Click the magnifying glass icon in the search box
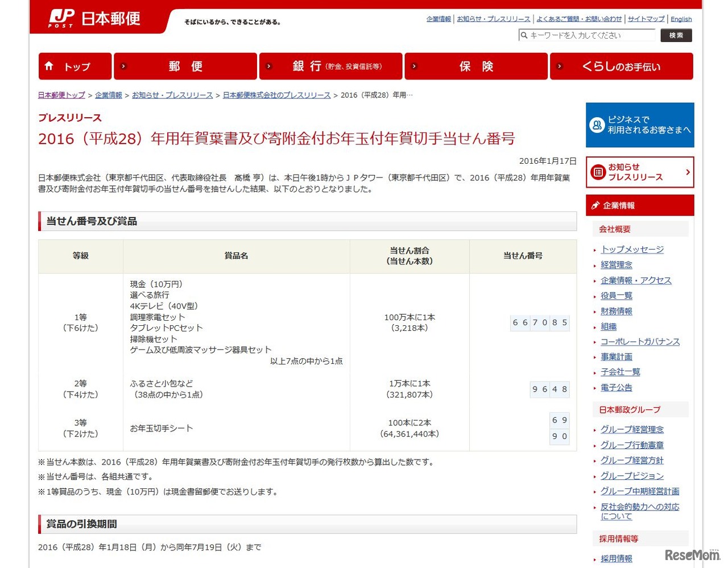Viewport: 728px width, 568px height. coord(524,35)
